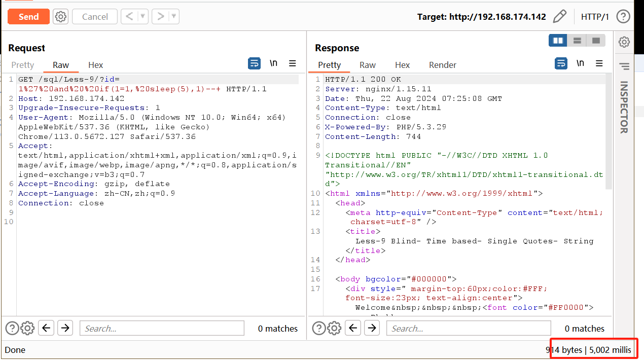
Task: Open Request editor hamburger menu
Action: pyautogui.click(x=293, y=63)
